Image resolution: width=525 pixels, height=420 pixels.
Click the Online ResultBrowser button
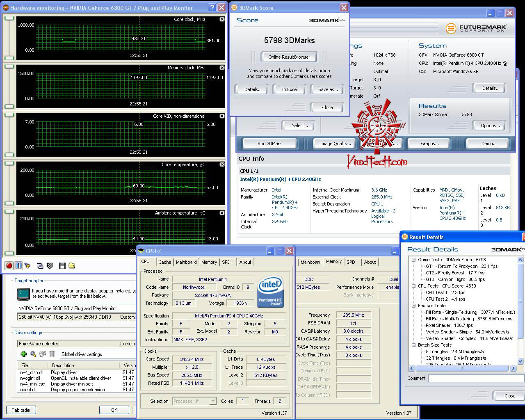(289, 57)
